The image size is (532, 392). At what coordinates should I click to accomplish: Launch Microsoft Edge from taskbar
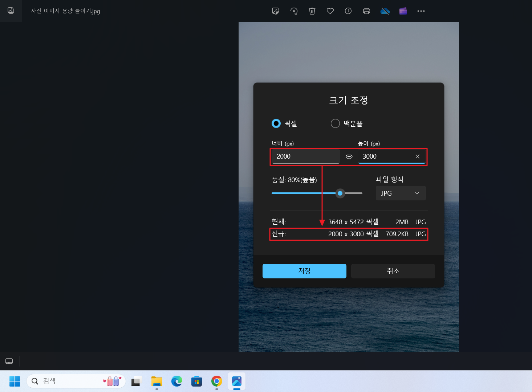pyautogui.click(x=177, y=381)
